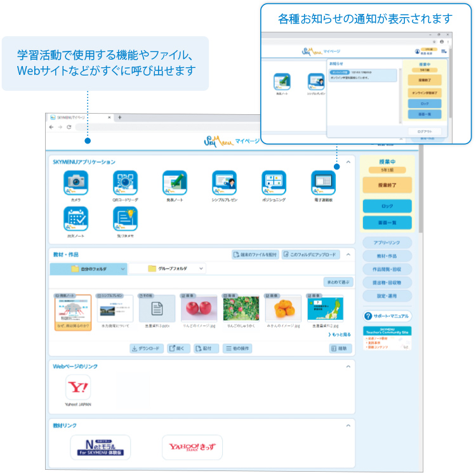Close the SKYMENUマイページ browser tab
Image resolution: width=476 pixels, height=473 pixels.
[x=109, y=117]
